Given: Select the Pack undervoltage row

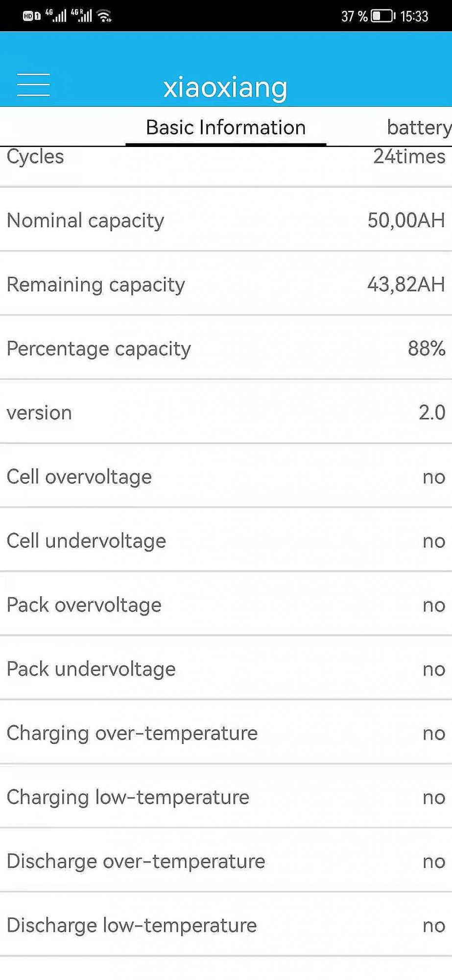Looking at the screenshot, I should (226, 669).
